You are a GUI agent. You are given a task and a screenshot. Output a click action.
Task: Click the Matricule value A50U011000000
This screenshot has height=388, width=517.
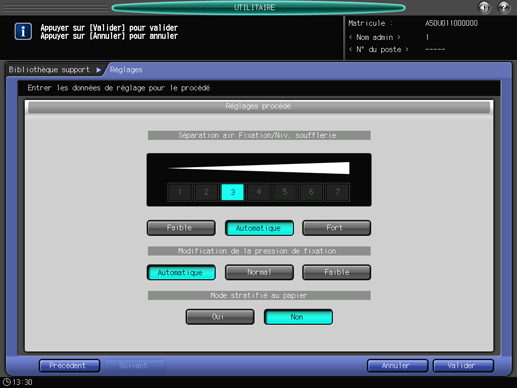[x=451, y=23]
